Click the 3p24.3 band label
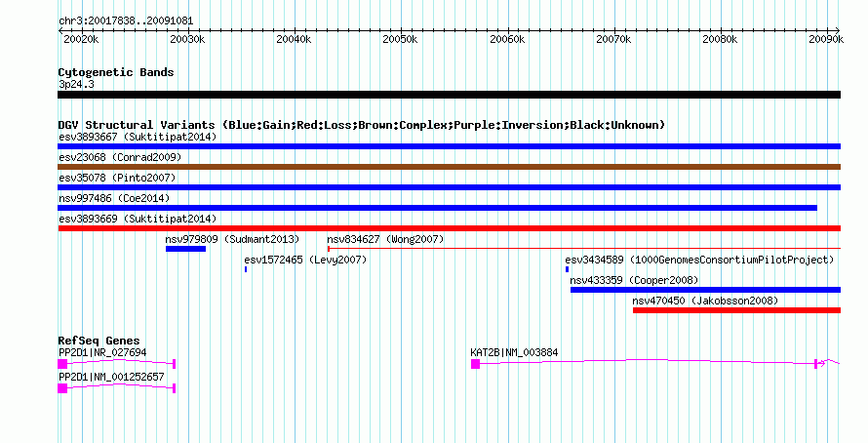 (76, 85)
